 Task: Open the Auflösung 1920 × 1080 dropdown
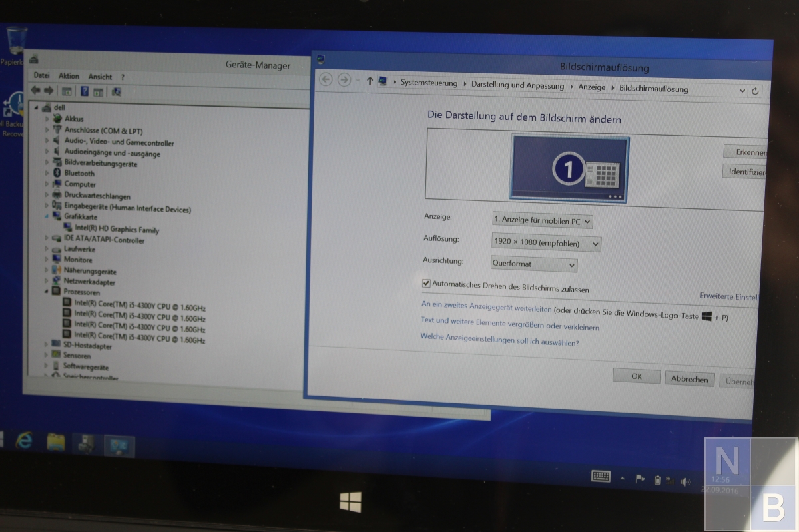pyautogui.click(x=545, y=243)
